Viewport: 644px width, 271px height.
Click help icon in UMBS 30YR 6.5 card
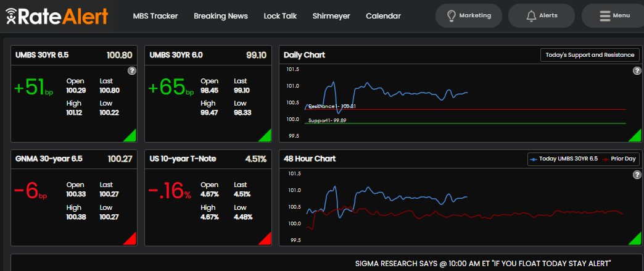coord(131,71)
